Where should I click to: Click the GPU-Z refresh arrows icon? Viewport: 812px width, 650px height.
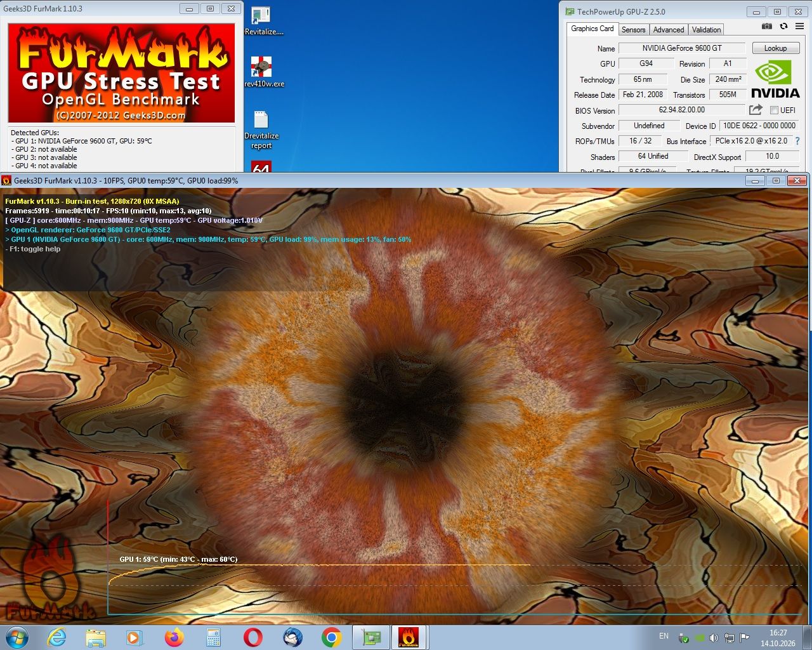tap(783, 26)
